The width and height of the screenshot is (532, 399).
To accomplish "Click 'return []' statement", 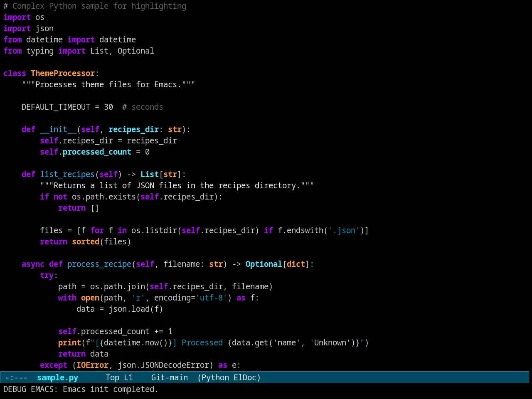I will (x=79, y=208).
